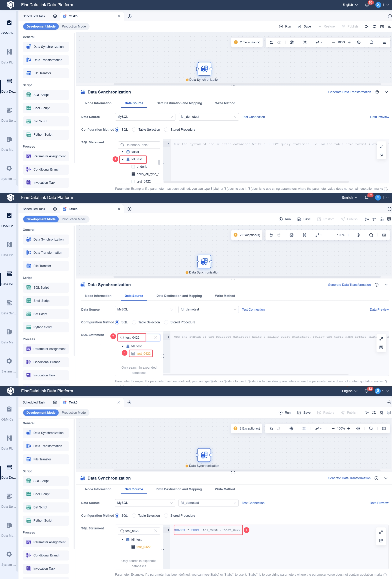
Task: Expand the faisal database tree node
Action: coord(123,152)
